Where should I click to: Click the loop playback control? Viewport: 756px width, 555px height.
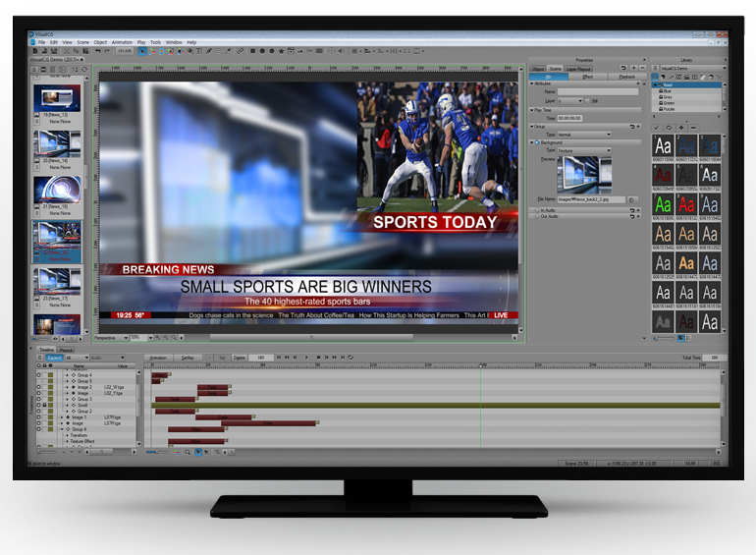point(351,358)
